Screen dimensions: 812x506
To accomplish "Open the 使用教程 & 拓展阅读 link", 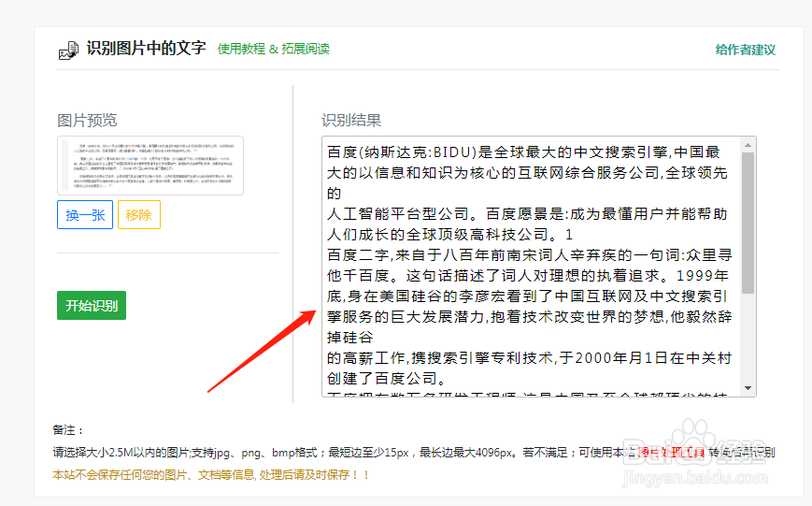I will point(274,49).
